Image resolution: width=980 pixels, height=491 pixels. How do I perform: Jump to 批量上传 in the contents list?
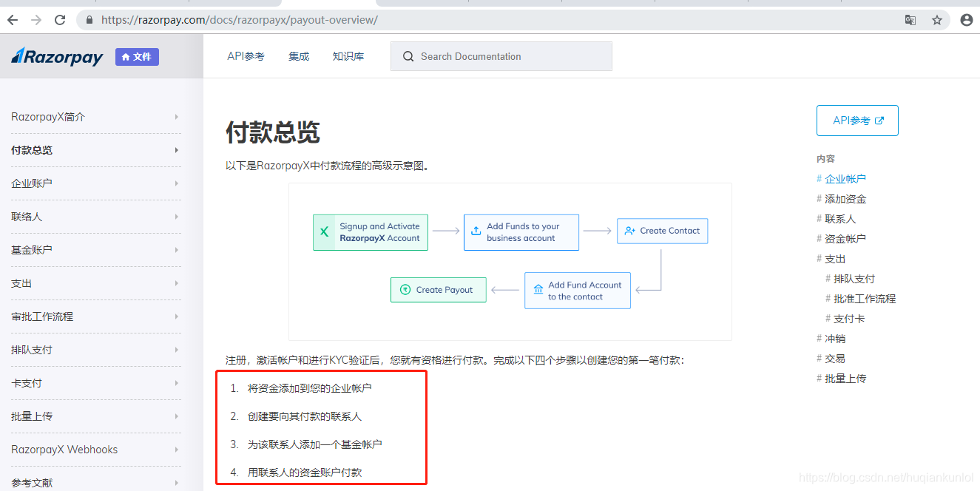tap(845, 379)
